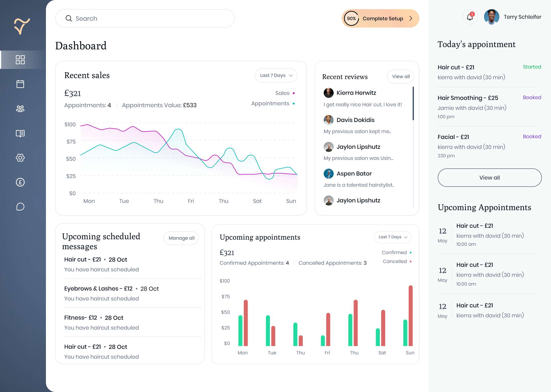Open the dashboard grid icon in sidebar
This screenshot has height=392, width=551.
(x=20, y=60)
